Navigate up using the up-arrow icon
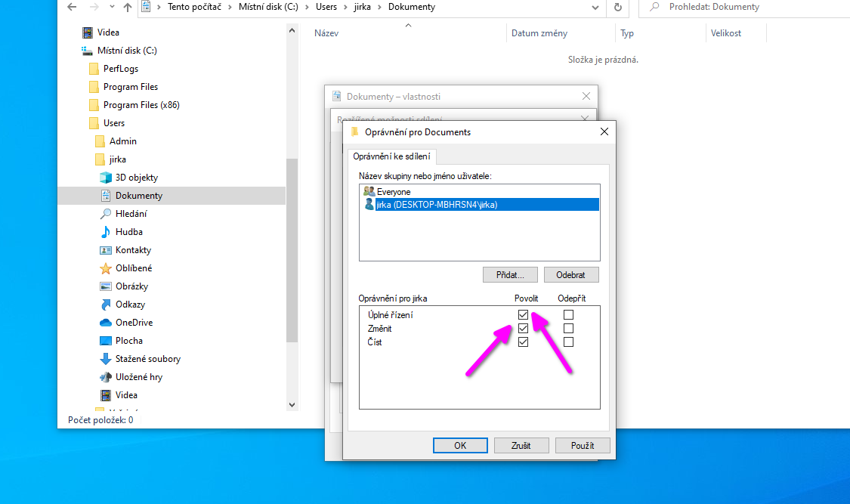This screenshot has height=504, width=850. pos(127,8)
